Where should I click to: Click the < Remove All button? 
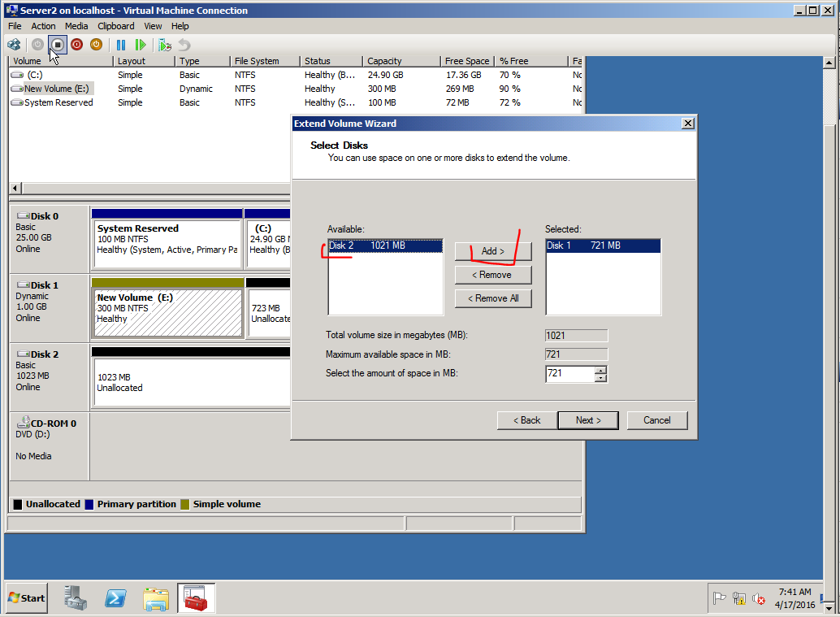493,298
